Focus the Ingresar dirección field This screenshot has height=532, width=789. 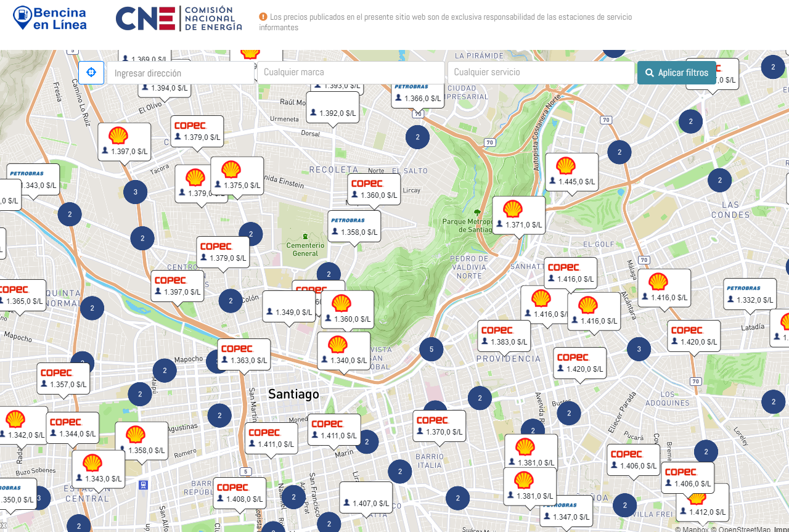(181, 73)
